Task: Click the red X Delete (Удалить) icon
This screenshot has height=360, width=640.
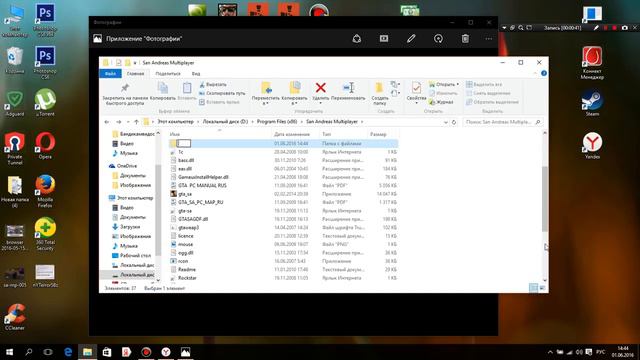Action: click(320, 88)
